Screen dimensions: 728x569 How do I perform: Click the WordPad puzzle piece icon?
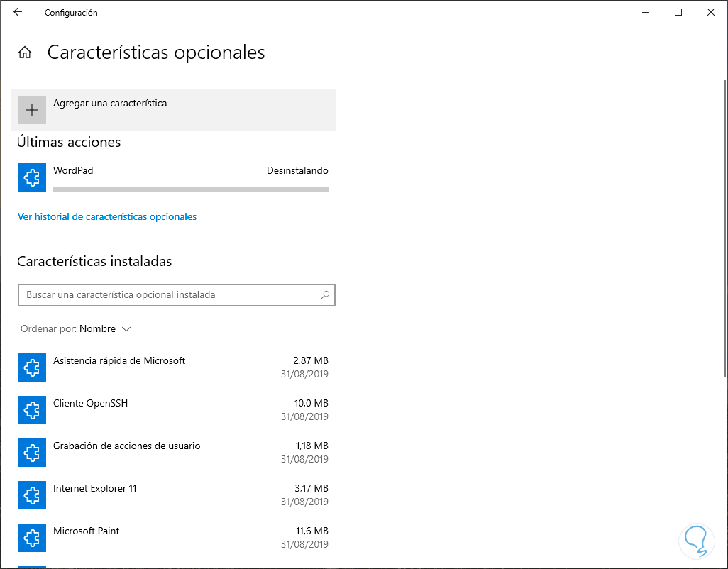point(32,177)
